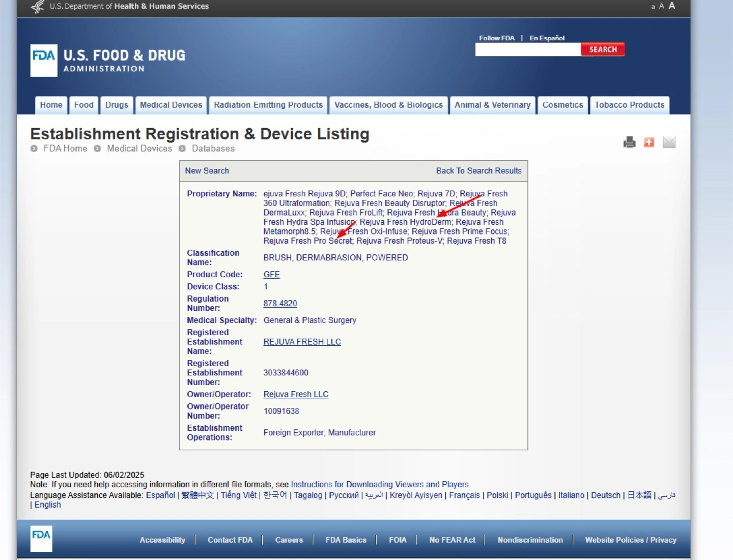Open the Tobacco Products tab

630,105
